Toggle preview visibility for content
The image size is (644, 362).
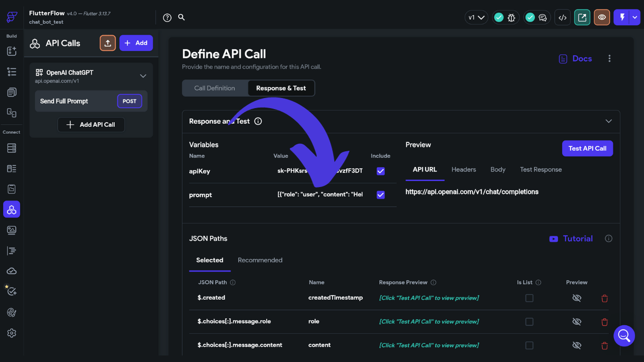coord(577,345)
